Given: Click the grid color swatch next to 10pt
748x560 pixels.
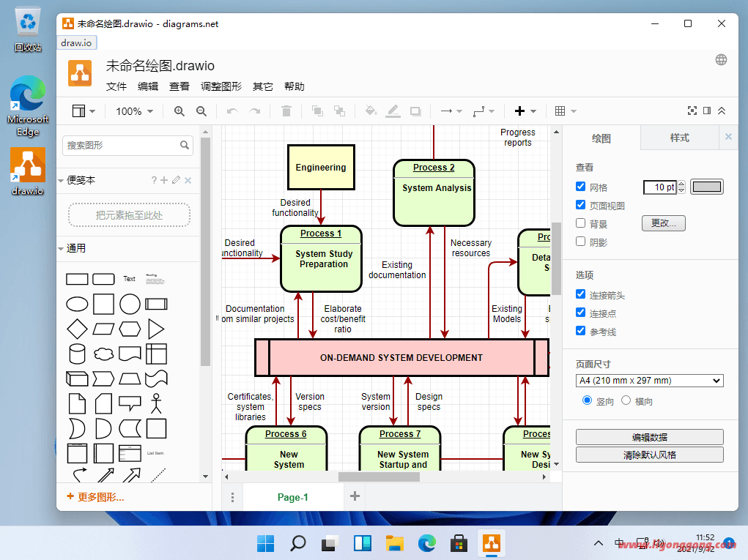Looking at the screenshot, I should [706, 187].
